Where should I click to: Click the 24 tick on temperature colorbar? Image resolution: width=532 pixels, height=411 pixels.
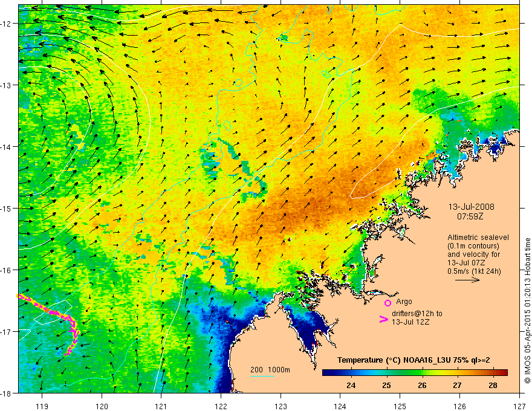351,386
